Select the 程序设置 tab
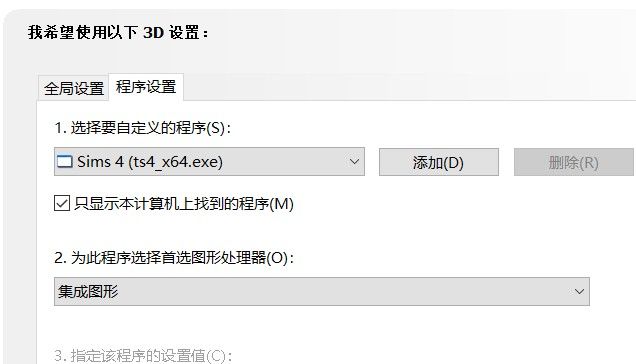The image size is (636, 364). [146, 87]
